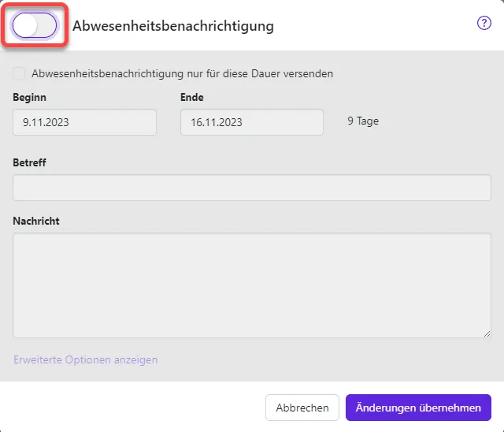This screenshot has height=432, width=504.
Task: Click the Ende label
Action: [x=192, y=97]
